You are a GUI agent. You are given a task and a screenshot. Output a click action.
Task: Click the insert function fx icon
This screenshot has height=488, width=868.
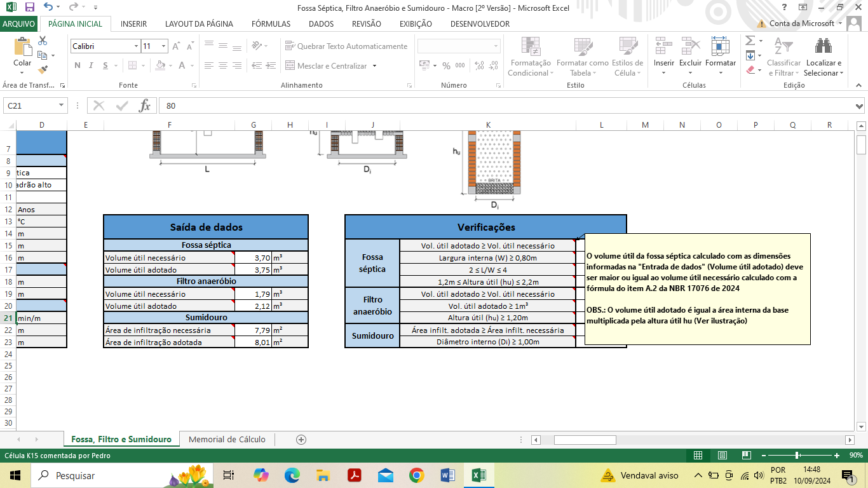[x=145, y=106]
